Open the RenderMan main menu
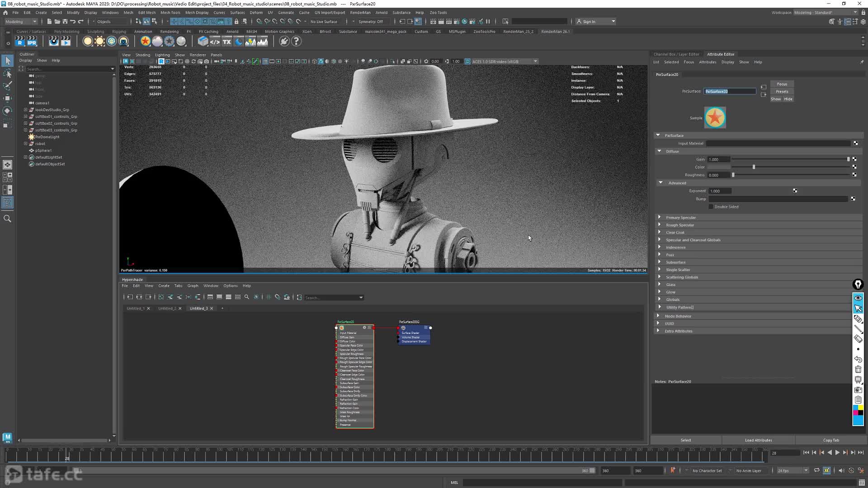 [x=360, y=13]
